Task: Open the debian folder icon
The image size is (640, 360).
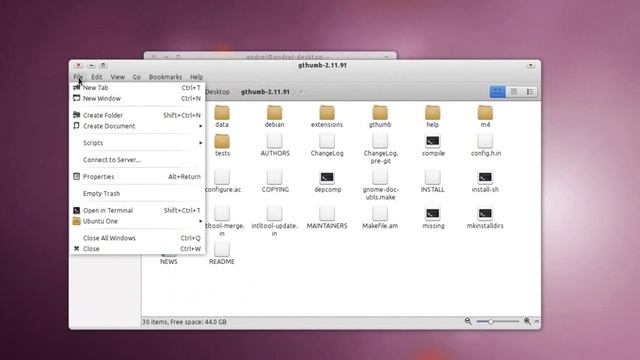Action: [274, 112]
